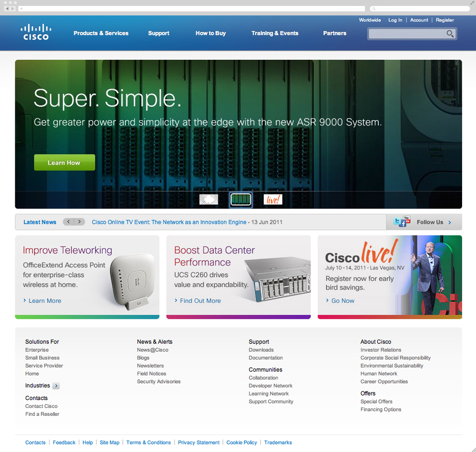The image size is (476, 452).
Task: Open Field Notices link
Action: click(152, 373)
